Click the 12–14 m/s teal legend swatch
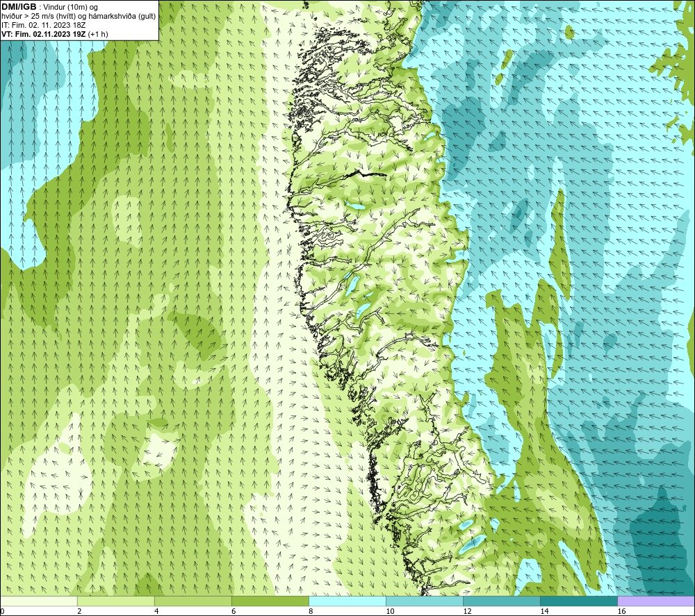This screenshot has width=695, height=616. [501, 601]
